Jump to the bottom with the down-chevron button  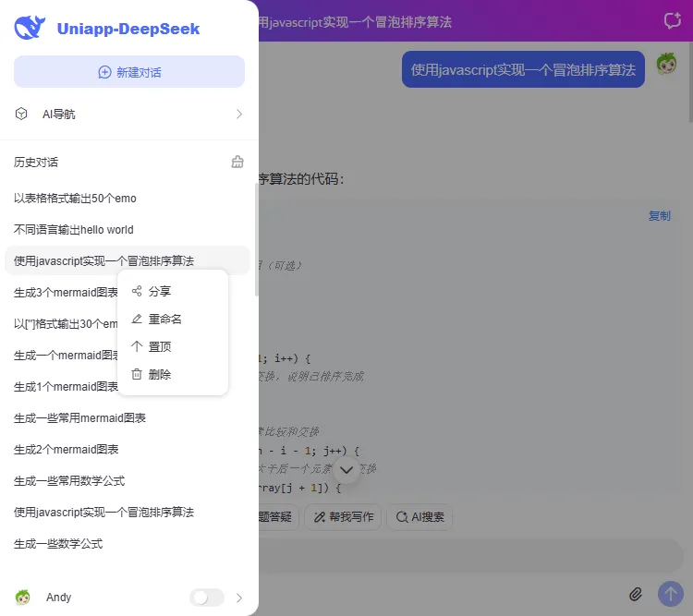point(346,470)
